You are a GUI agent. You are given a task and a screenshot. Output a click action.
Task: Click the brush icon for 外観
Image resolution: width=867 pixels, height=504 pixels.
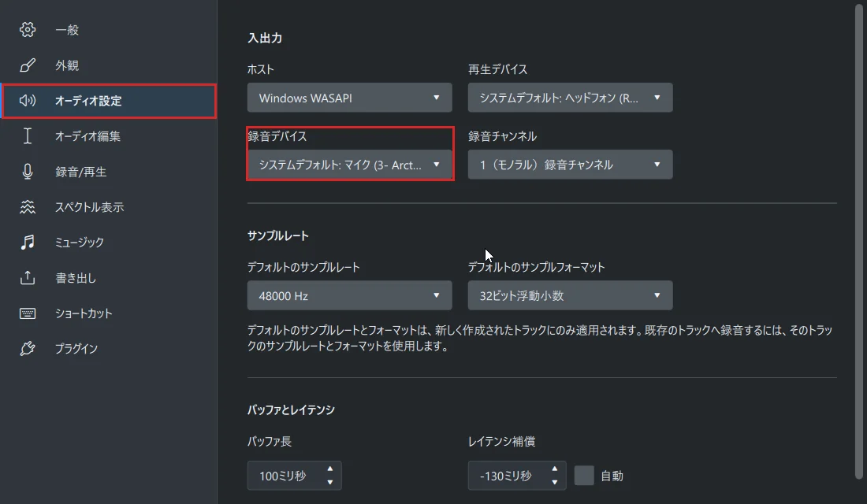tap(27, 65)
